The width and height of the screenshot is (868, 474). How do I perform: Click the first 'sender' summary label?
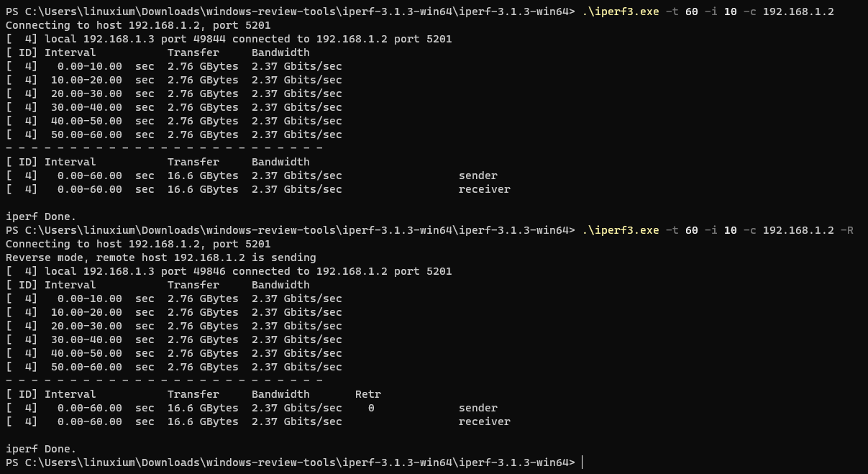click(478, 176)
